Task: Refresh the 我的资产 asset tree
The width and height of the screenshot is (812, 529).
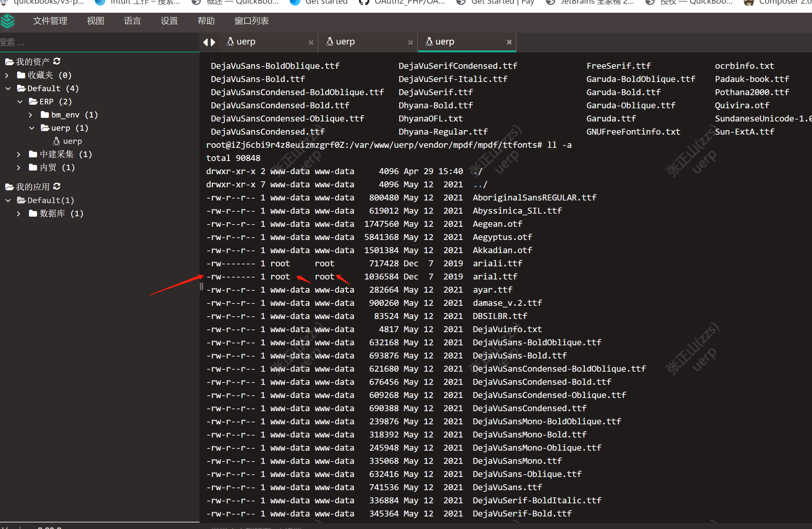Action: [x=57, y=61]
